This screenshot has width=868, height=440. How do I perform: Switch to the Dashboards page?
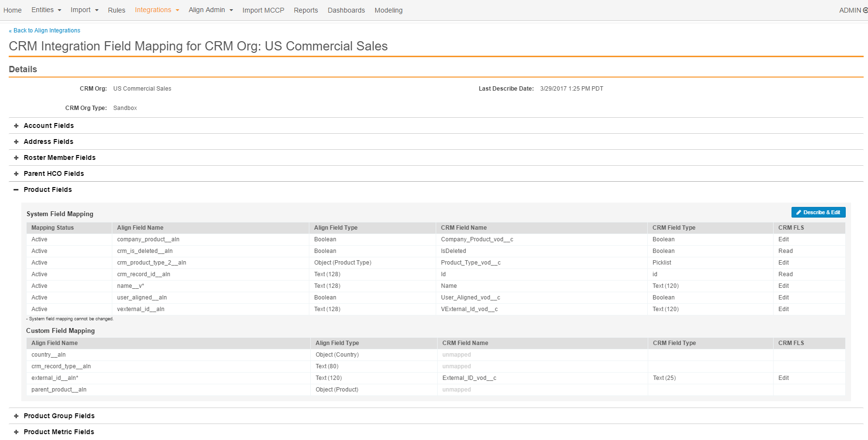346,10
